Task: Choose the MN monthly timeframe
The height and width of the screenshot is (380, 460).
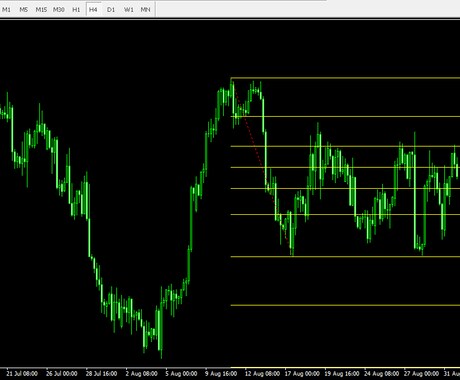Action: coord(145,10)
